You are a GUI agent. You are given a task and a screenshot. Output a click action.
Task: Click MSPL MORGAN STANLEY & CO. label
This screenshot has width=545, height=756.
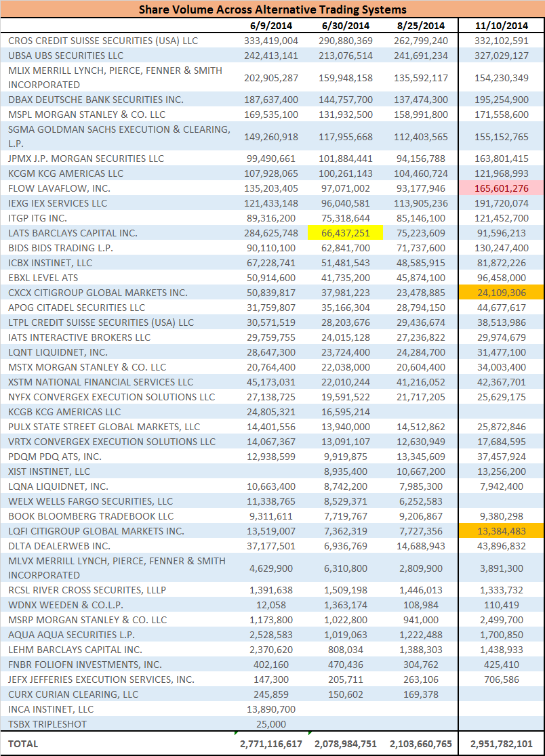pos(87,114)
